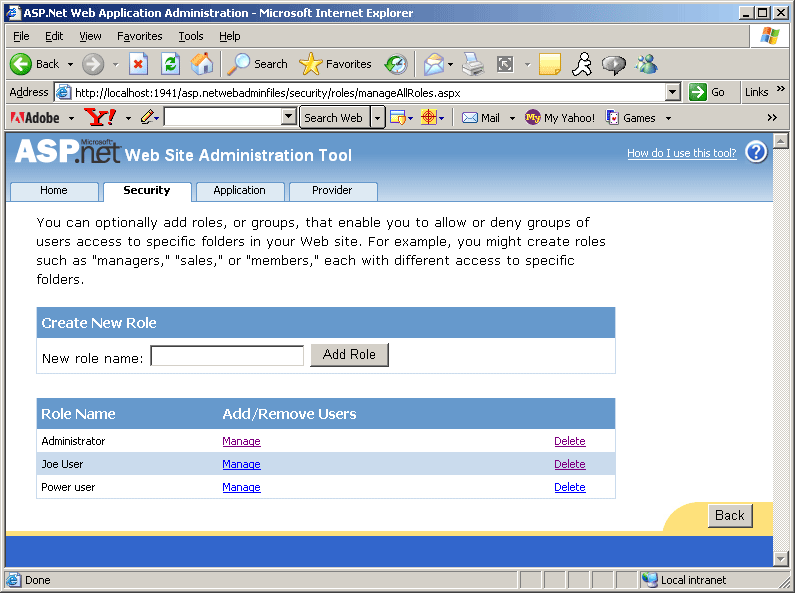Delete the Power user role
Viewport: 795px width, 593px height.
point(569,487)
